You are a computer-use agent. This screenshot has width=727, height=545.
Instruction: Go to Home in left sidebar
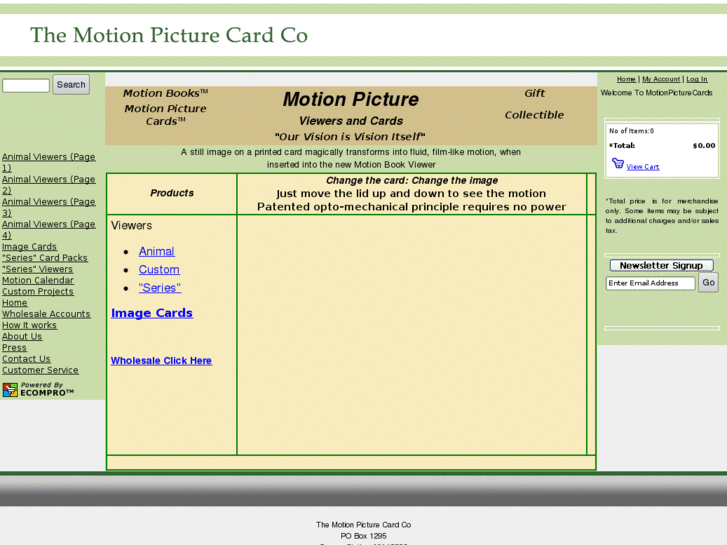14,302
